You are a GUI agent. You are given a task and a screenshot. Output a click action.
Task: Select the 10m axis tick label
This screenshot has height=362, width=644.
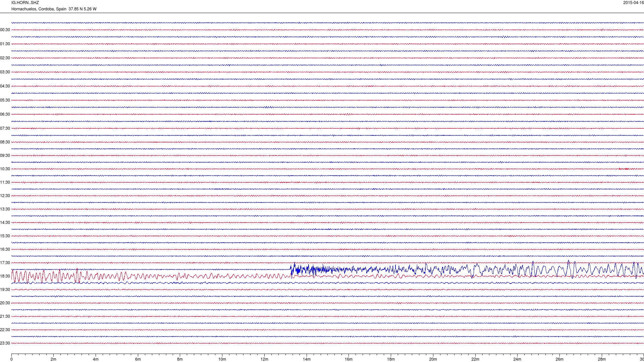[222, 359]
